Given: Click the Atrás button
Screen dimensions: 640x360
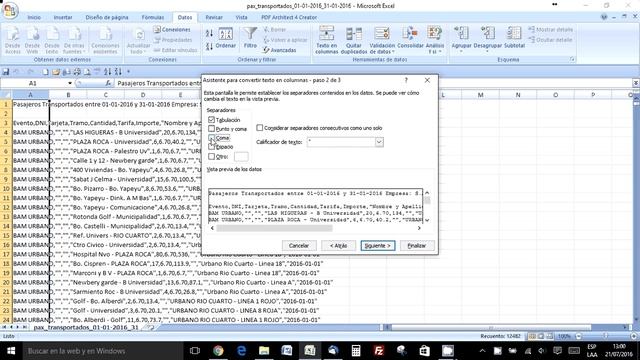Looking at the screenshot, I should [338, 246].
